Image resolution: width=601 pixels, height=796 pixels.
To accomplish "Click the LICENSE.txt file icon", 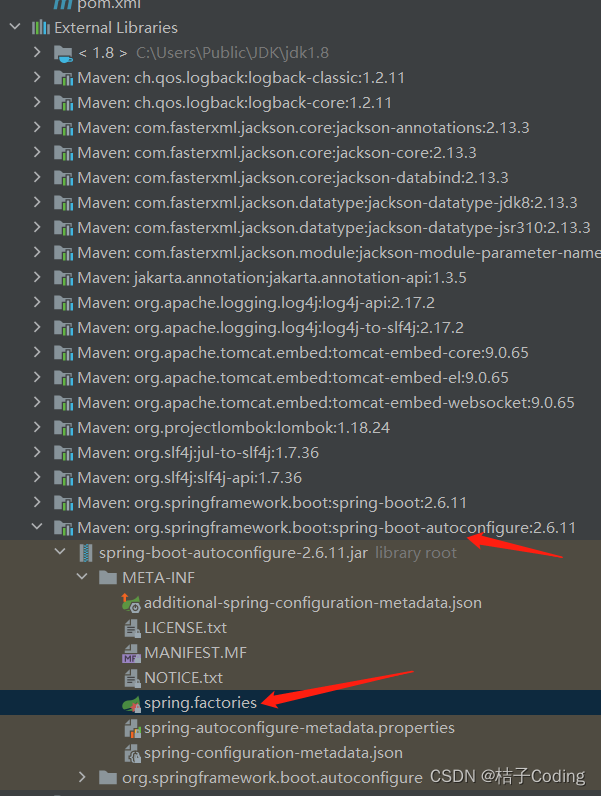I will (x=132, y=628).
